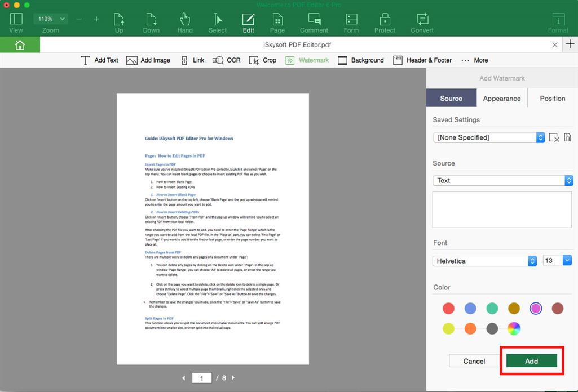Choose the Crop tool

(x=262, y=60)
